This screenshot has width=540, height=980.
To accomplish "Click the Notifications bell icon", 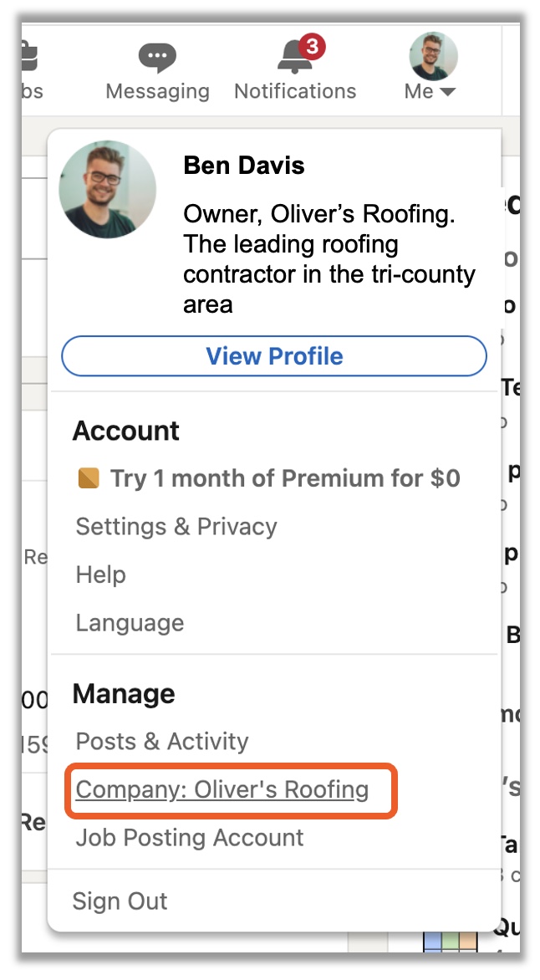I will pyautogui.click(x=295, y=57).
